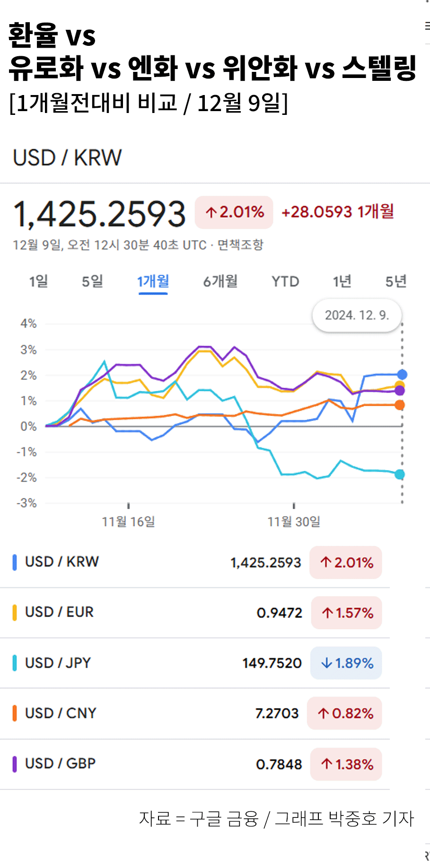The image size is (430, 868).
Task: Click the 11월 16일 axis label on chart
Action: pyautogui.click(x=129, y=522)
